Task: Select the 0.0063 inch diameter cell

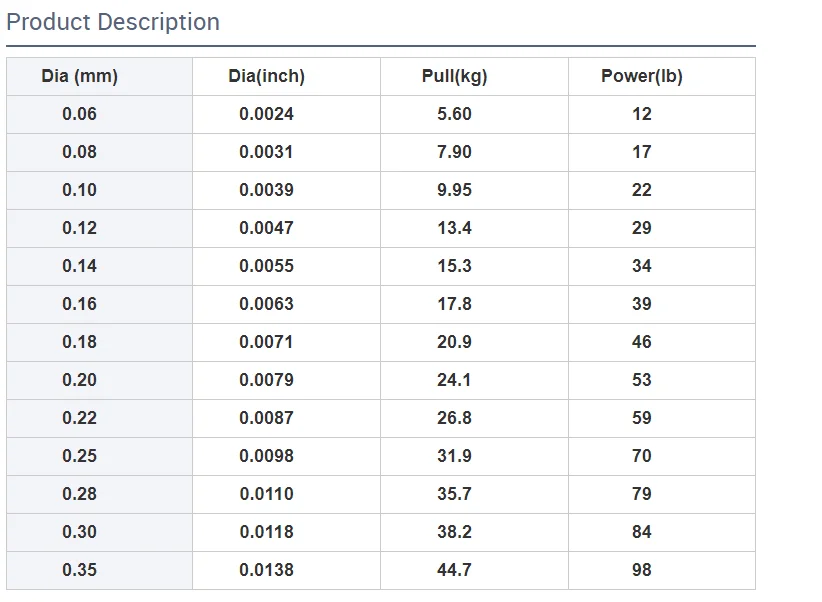Action: (266, 304)
